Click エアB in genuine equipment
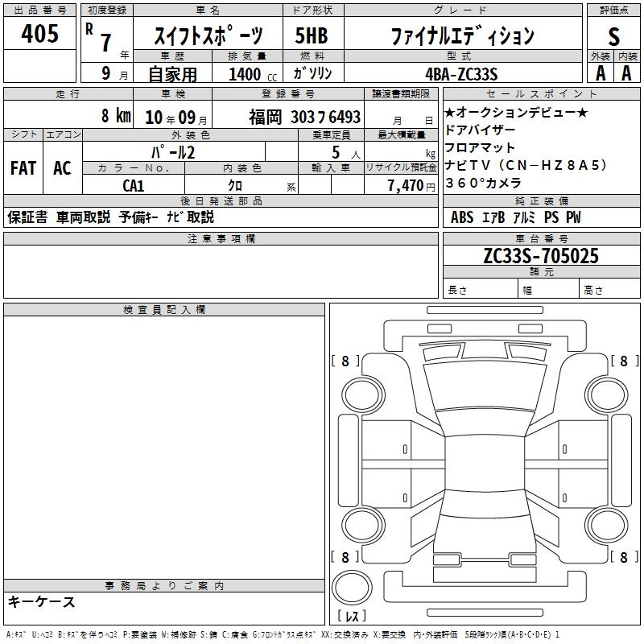 point(493,217)
